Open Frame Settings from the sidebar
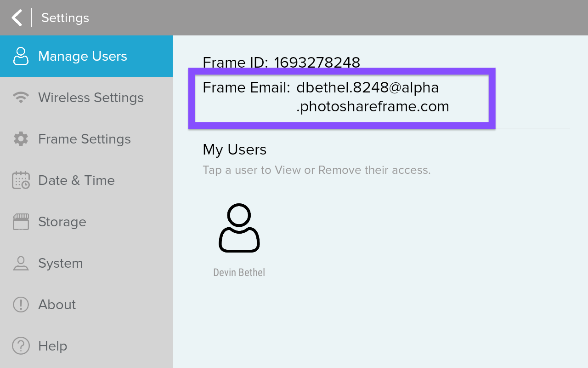 [x=84, y=139]
